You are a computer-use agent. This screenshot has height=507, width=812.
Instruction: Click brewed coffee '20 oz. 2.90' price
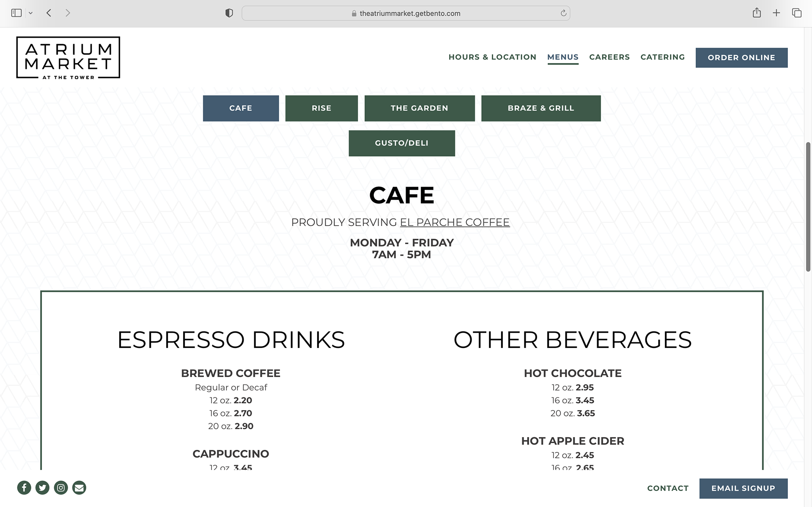tap(231, 426)
